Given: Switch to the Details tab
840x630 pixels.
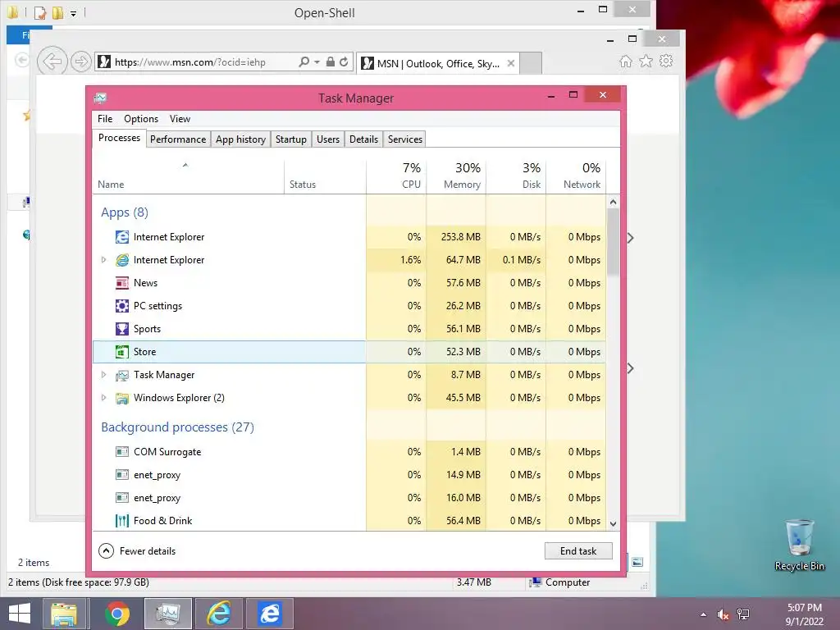Looking at the screenshot, I should tap(363, 139).
